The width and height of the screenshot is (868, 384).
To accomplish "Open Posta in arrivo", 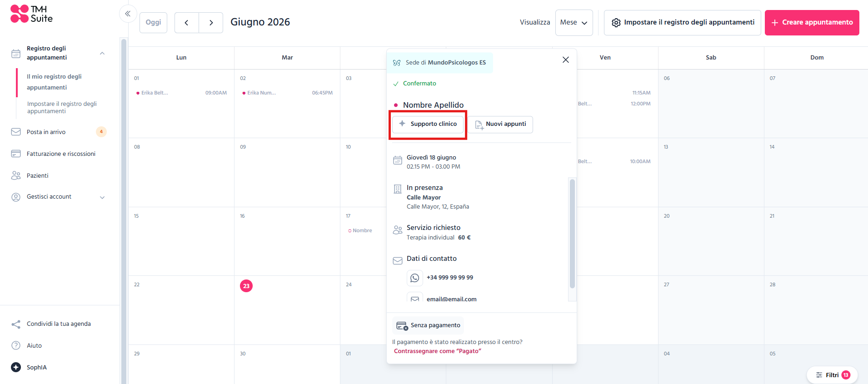I will tap(46, 132).
